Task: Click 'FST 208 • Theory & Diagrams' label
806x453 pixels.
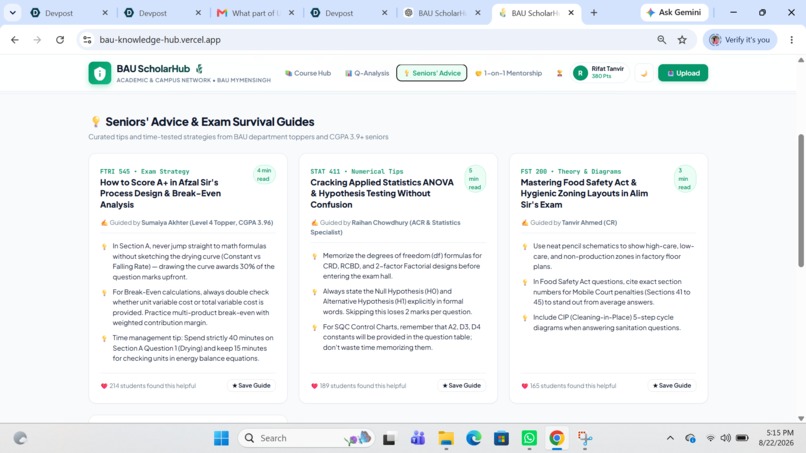Action: [571, 171]
